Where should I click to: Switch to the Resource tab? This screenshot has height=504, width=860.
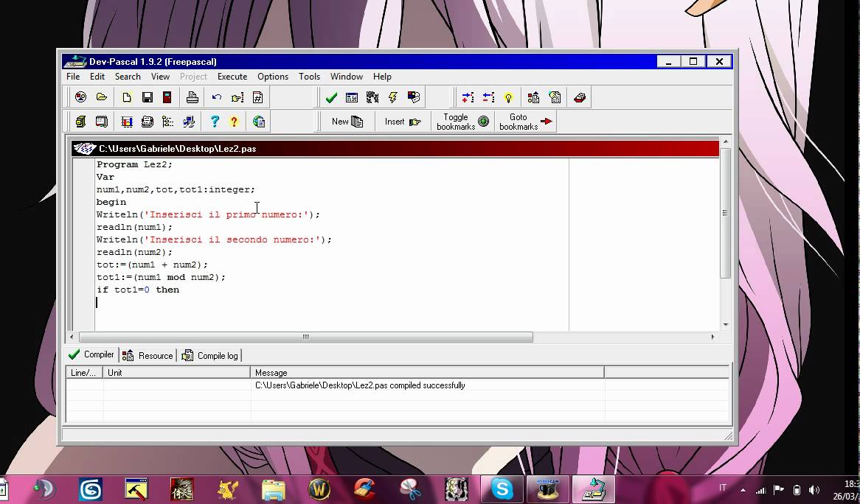point(148,356)
